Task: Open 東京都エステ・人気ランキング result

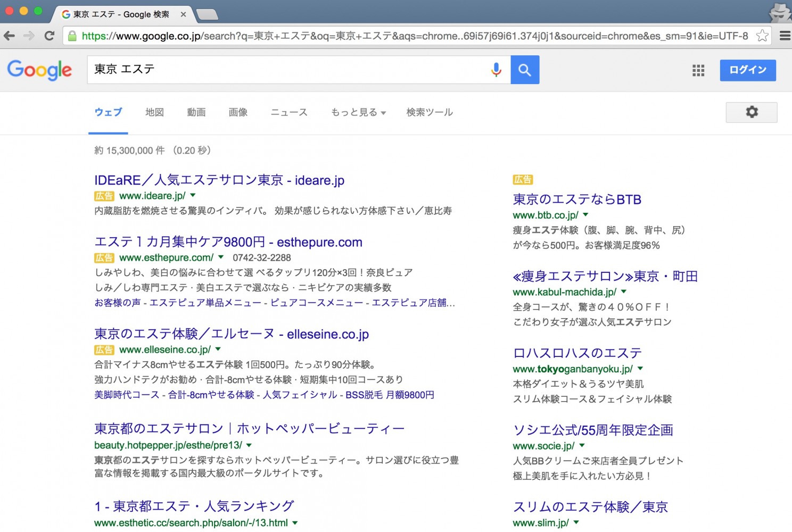Action: [194, 506]
